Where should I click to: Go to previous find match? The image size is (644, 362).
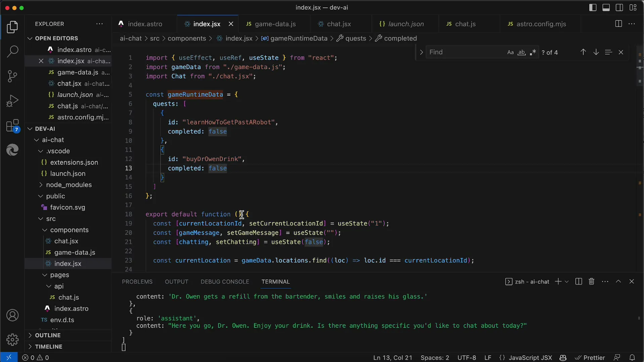(583, 52)
